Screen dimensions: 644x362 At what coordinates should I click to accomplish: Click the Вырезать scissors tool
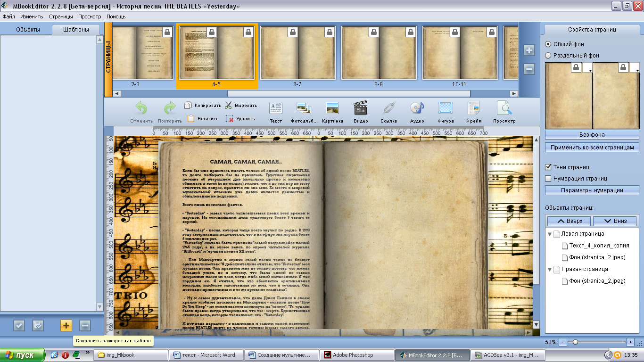point(241,106)
